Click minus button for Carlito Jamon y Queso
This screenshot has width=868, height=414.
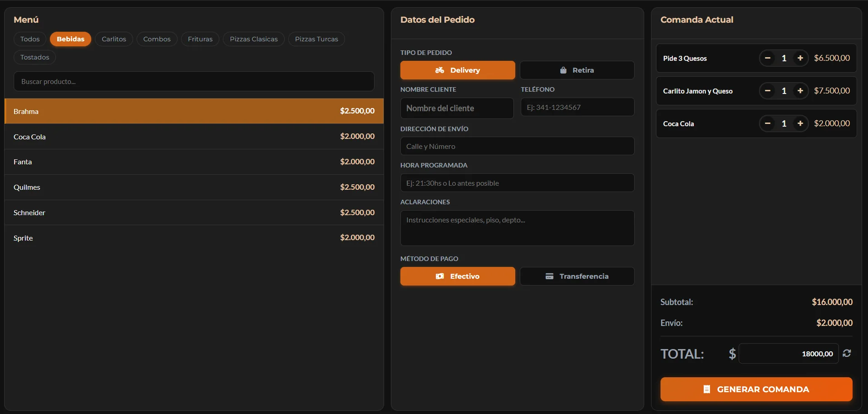pos(768,91)
